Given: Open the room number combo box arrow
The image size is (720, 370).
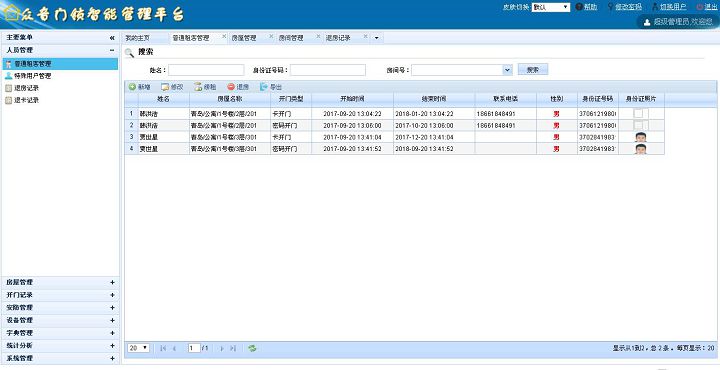Looking at the screenshot, I should point(507,70).
